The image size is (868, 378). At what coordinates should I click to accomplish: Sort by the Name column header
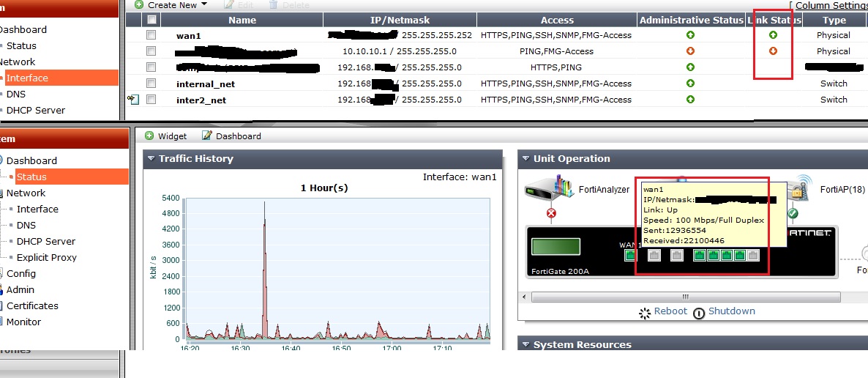242,20
